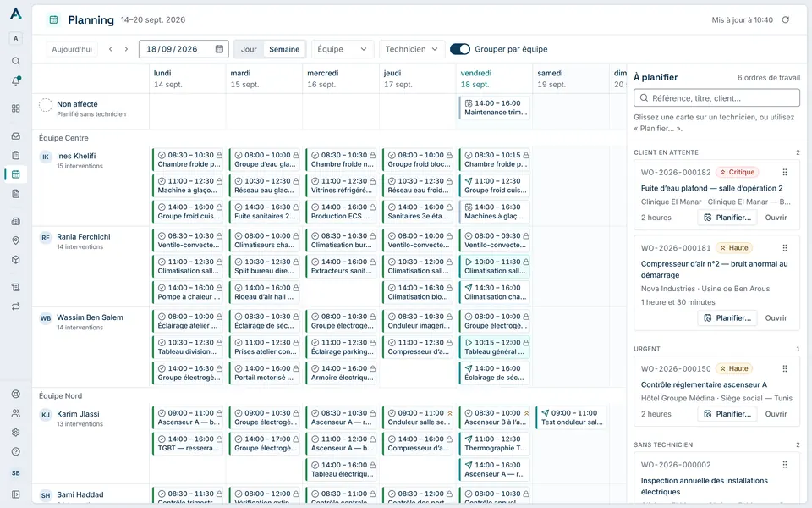The height and width of the screenshot is (508, 812).
Task: Click the app logo at top of sidebar
Action: click(x=15, y=14)
